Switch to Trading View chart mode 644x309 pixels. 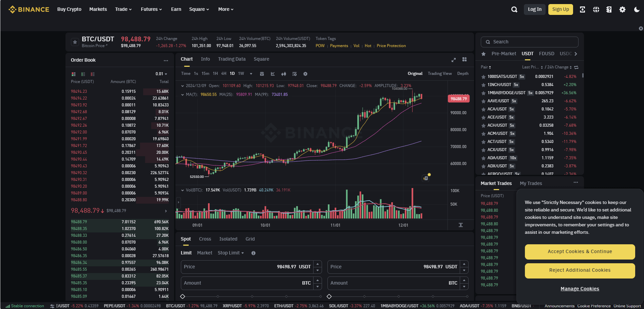click(x=440, y=74)
